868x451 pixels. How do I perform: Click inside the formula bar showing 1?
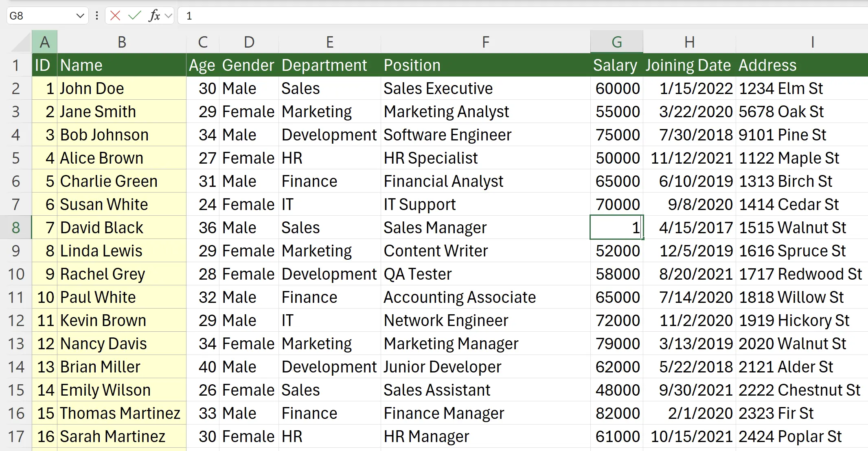285,15
